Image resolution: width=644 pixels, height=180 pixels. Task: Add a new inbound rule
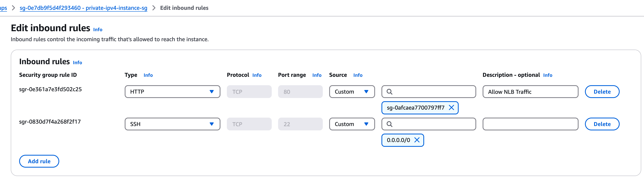tap(39, 161)
